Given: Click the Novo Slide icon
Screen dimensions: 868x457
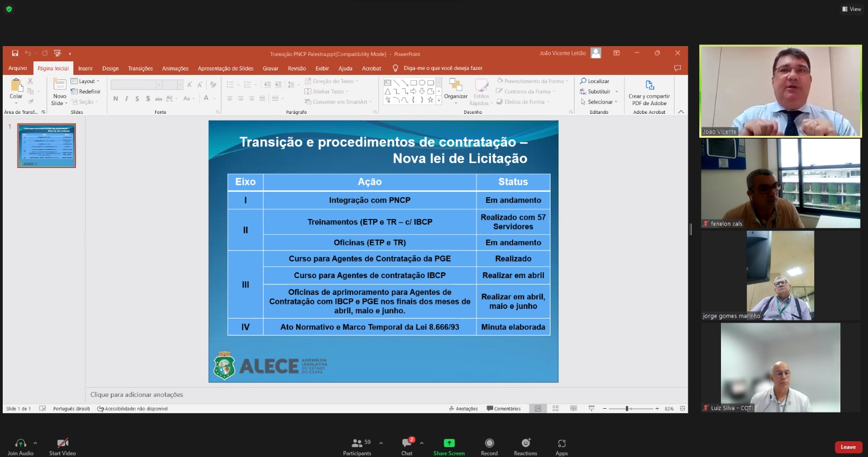Looking at the screenshot, I should coord(60,85).
